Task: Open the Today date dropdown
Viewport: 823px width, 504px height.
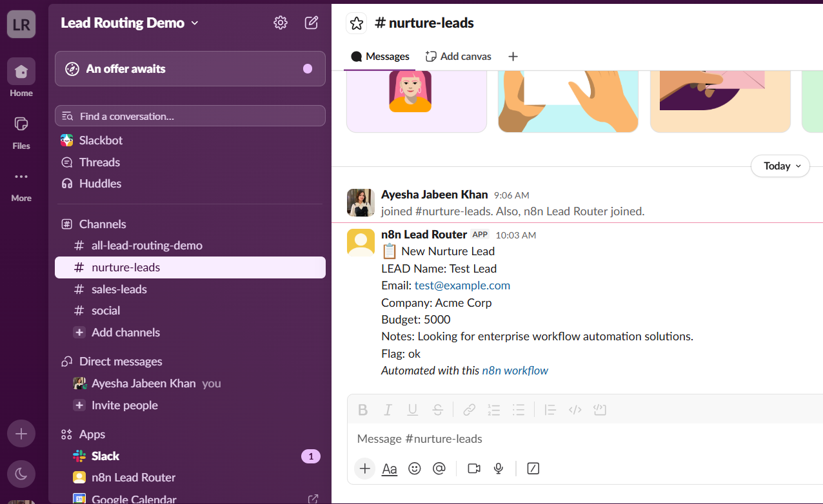Action: coord(780,166)
